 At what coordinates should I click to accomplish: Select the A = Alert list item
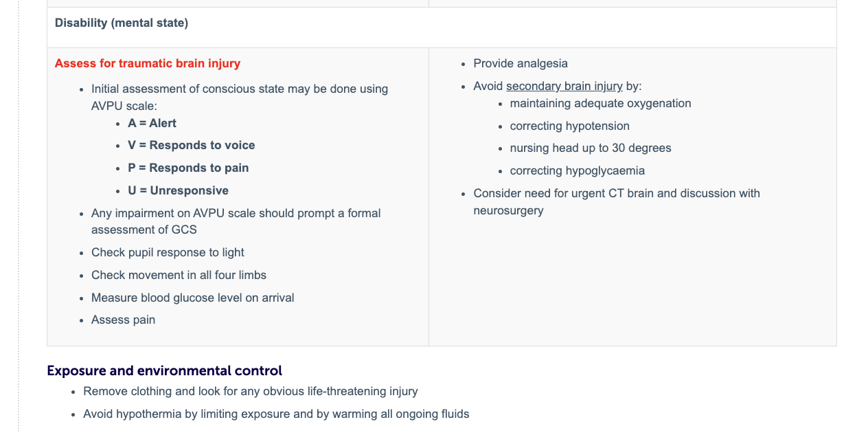point(152,123)
